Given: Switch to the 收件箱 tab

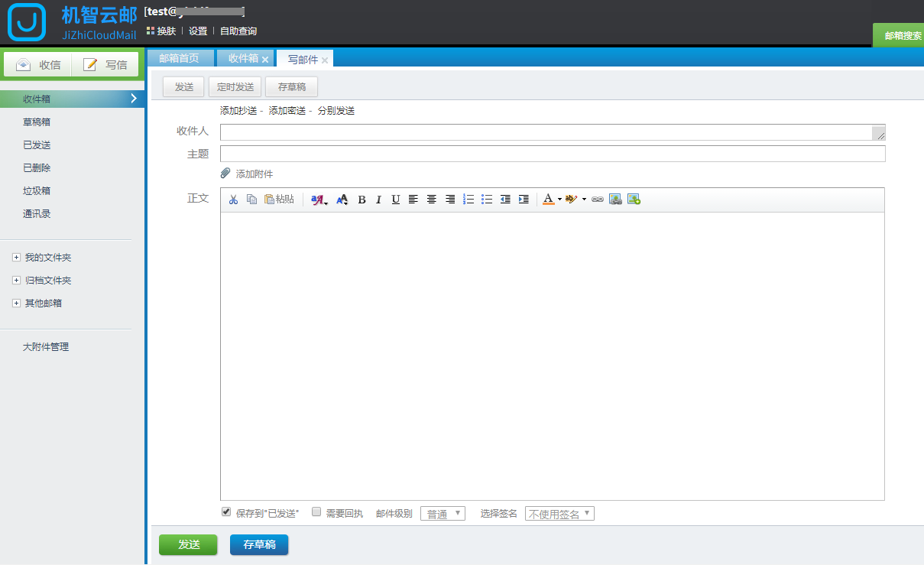Looking at the screenshot, I should (x=243, y=59).
